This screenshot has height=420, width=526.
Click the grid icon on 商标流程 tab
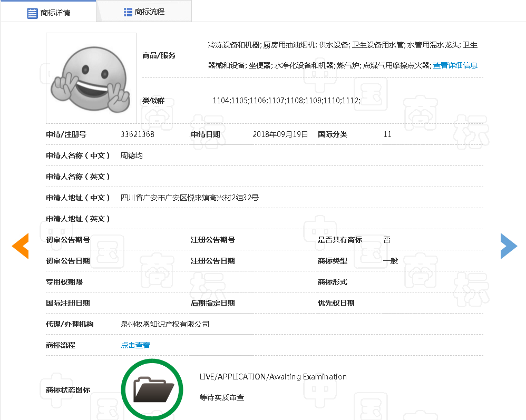[128, 12]
